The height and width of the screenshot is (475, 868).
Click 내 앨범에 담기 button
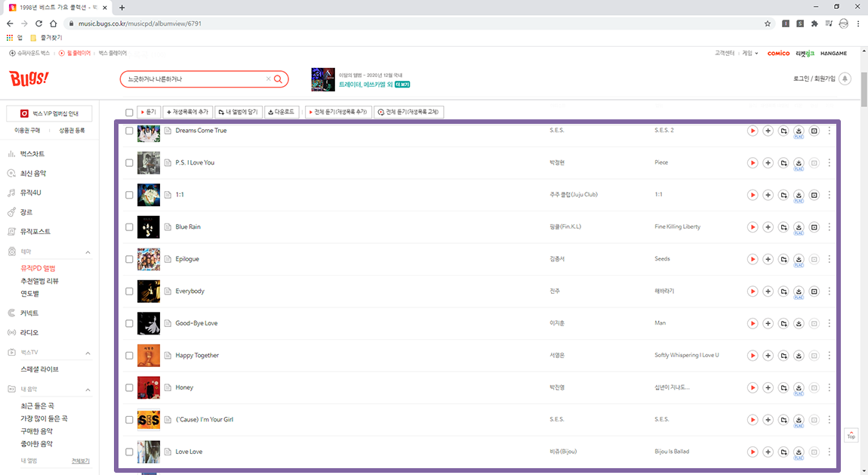238,112
